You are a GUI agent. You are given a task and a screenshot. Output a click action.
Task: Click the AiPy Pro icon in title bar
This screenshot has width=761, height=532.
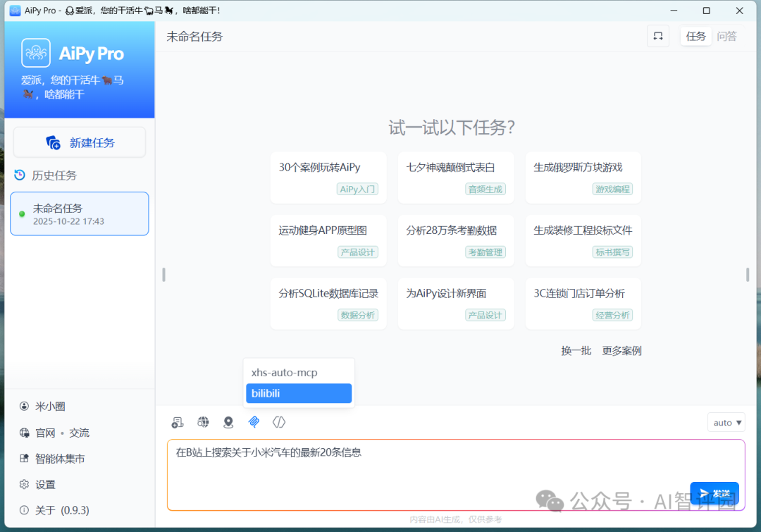coord(15,10)
